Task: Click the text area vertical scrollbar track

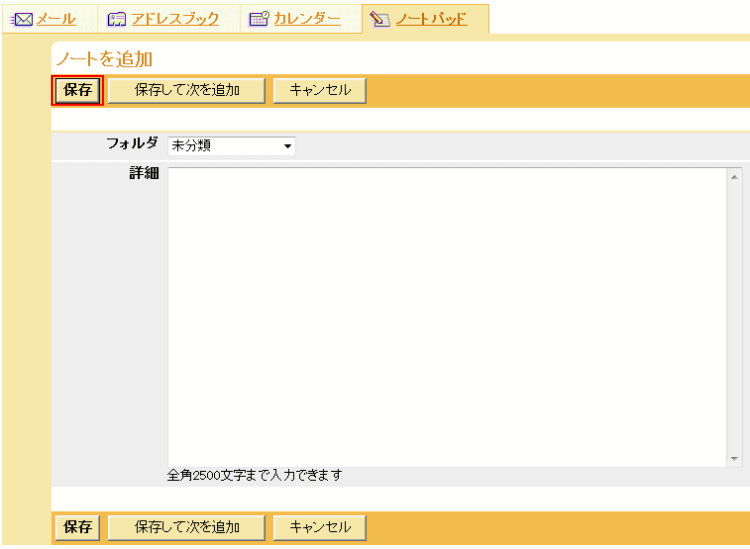Action: click(x=734, y=316)
